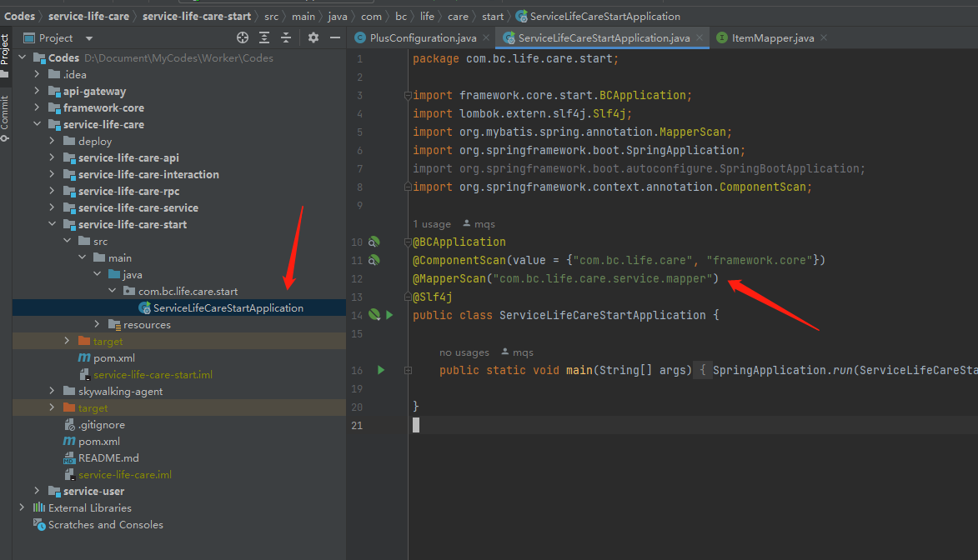The width and height of the screenshot is (978, 560).
Task: Expand the service-user module
Action: click(x=38, y=491)
